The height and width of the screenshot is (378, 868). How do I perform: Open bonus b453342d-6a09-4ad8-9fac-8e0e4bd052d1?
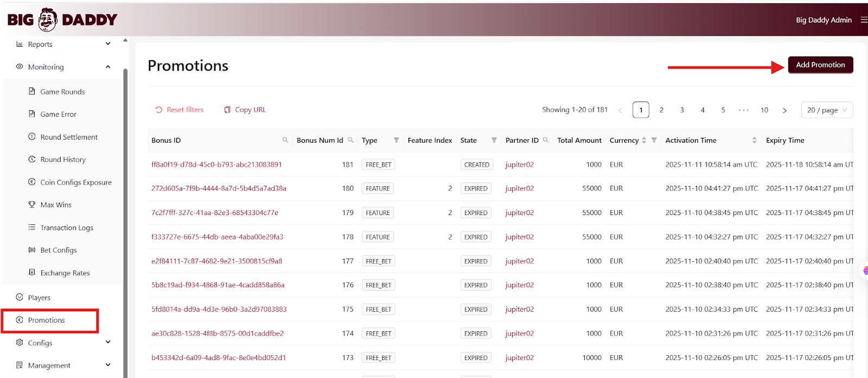click(x=219, y=358)
